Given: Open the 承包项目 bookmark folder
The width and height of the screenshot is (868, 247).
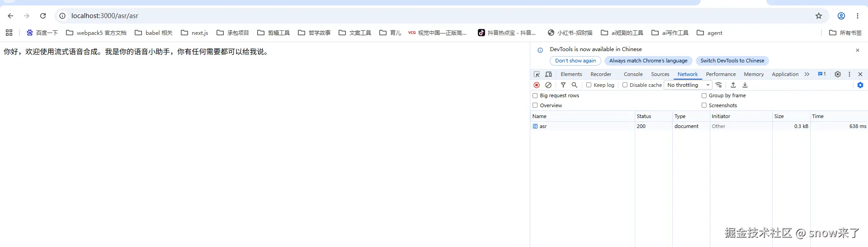Looking at the screenshot, I should tap(233, 33).
